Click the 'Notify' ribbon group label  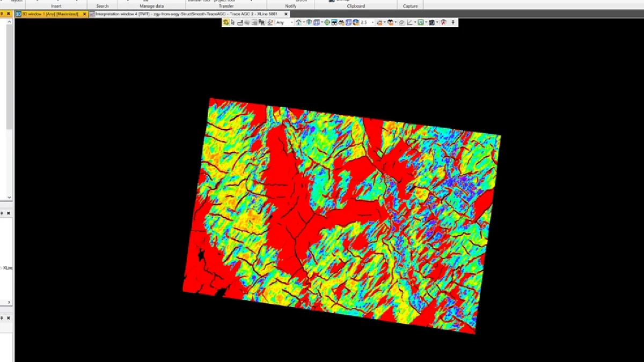(291, 6)
